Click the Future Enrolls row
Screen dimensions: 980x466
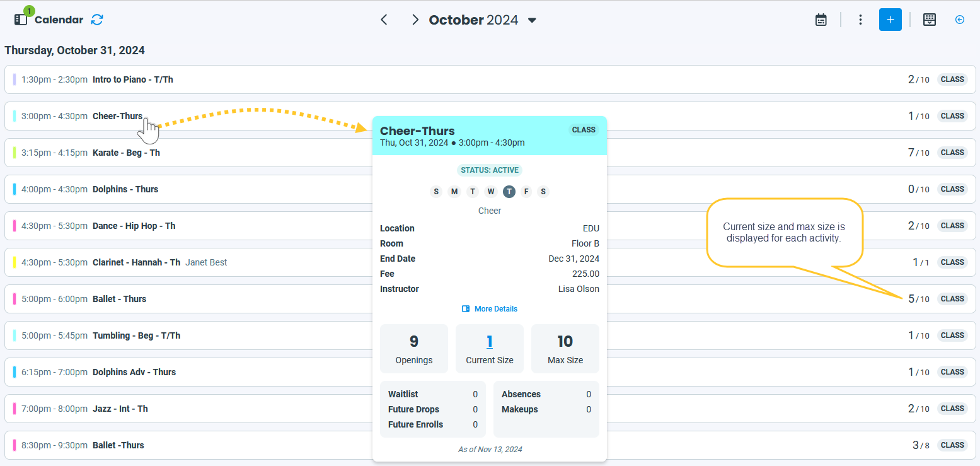[433, 424]
